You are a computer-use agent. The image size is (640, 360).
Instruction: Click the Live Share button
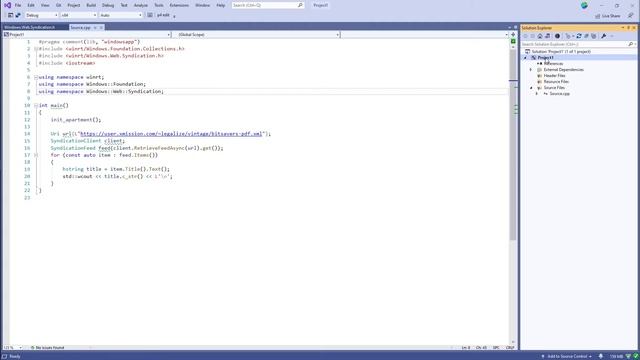click(x=608, y=16)
